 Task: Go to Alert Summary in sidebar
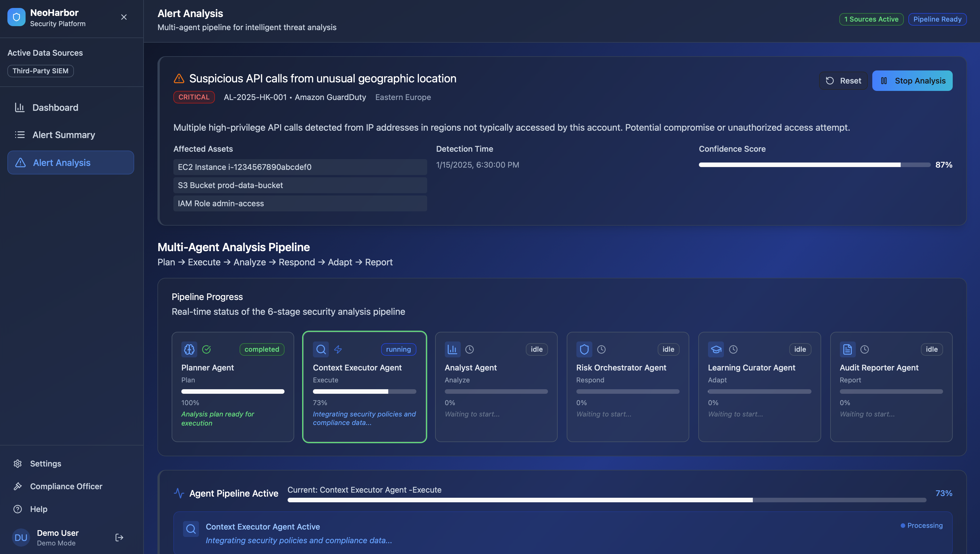coord(64,135)
